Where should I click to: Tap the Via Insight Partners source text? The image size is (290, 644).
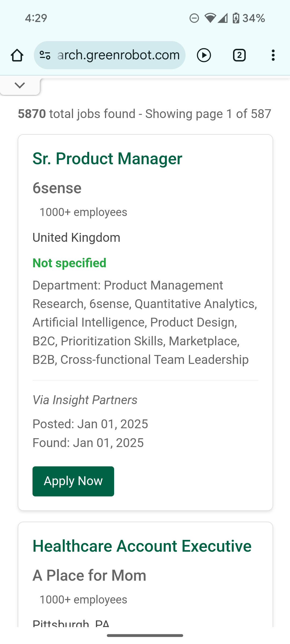pyautogui.click(x=85, y=400)
